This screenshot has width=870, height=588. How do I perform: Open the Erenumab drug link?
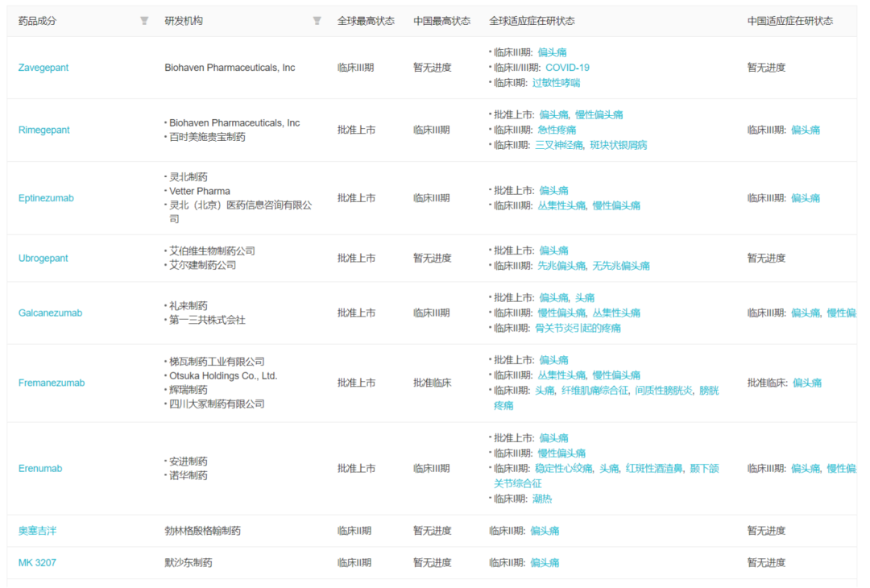(40, 468)
